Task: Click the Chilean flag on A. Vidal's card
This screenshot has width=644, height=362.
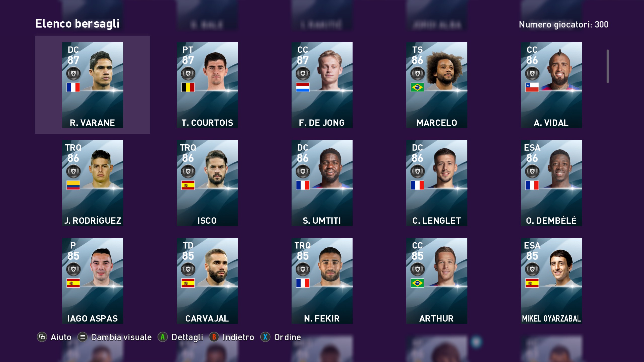Action: pos(532,87)
